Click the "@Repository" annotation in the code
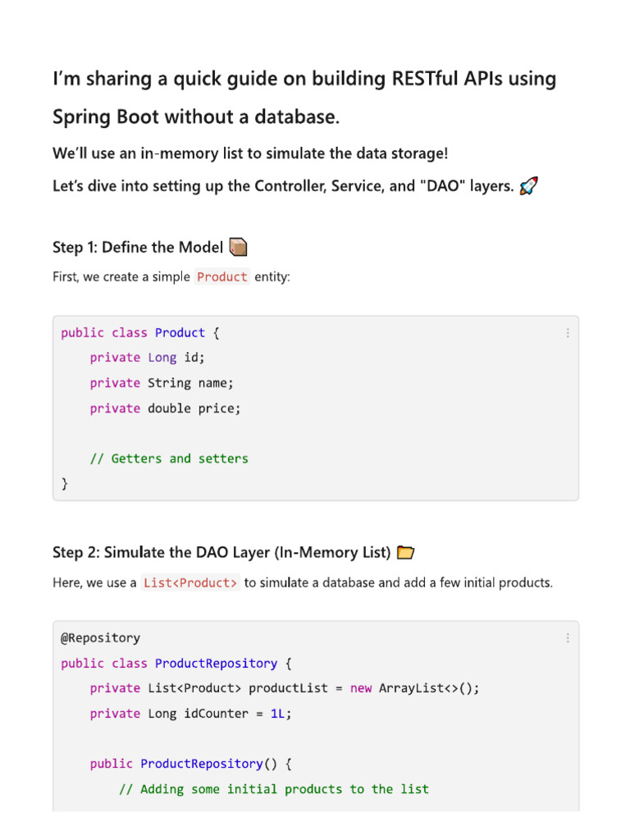630x840 pixels. pyautogui.click(x=100, y=638)
